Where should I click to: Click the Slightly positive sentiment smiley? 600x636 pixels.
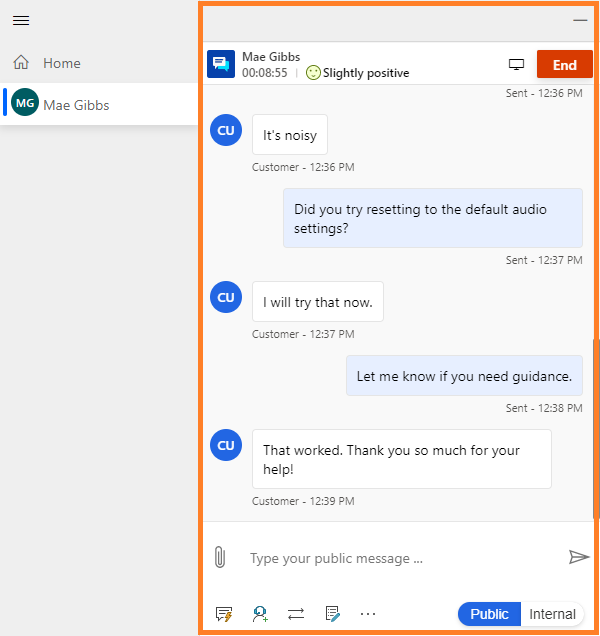click(313, 73)
